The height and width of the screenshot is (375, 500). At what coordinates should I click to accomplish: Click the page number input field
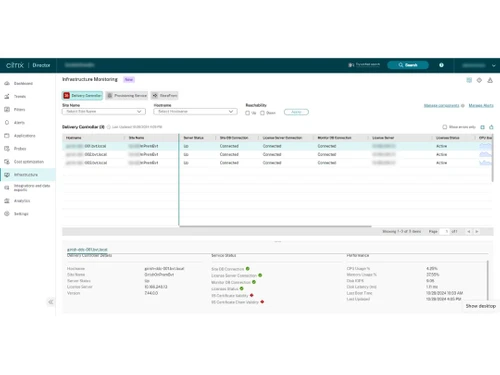coord(445,231)
